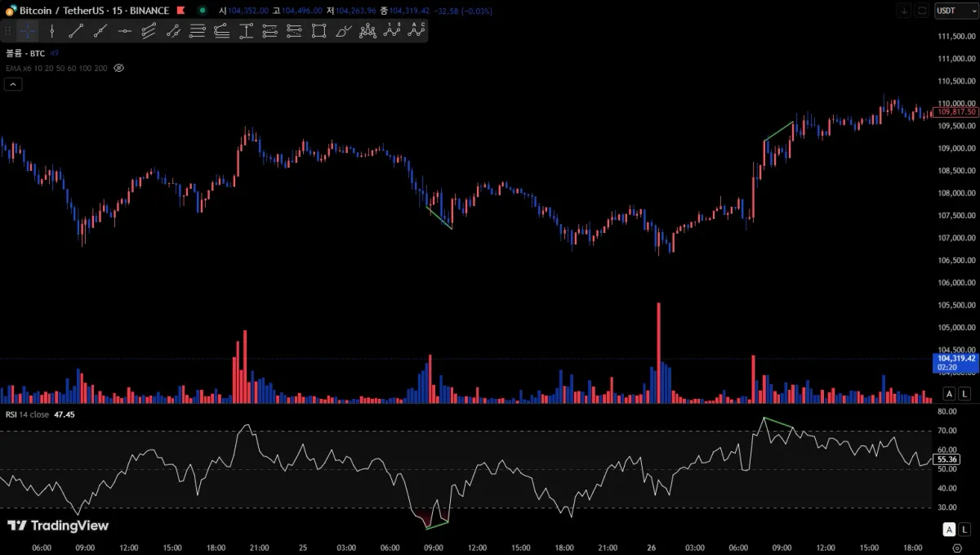The image size is (980, 555).
Task: Open the USDT currency dropdown
Action: (952, 11)
